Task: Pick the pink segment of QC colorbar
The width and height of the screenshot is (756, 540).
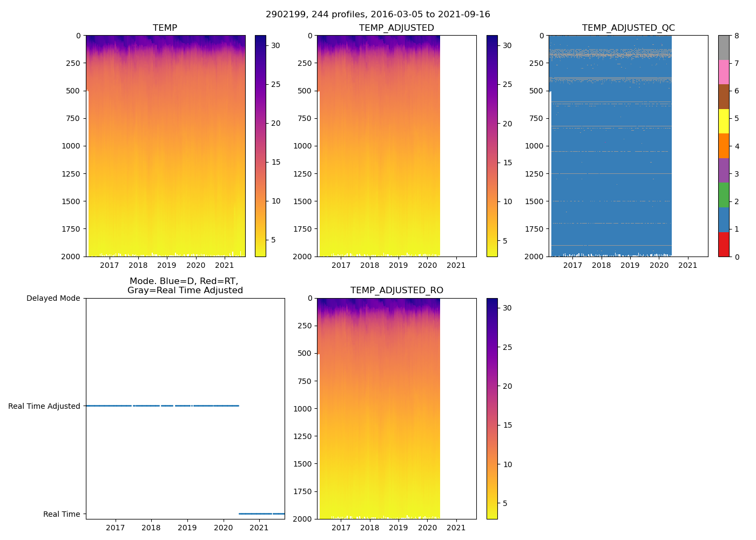Action: click(x=724, y=72)
